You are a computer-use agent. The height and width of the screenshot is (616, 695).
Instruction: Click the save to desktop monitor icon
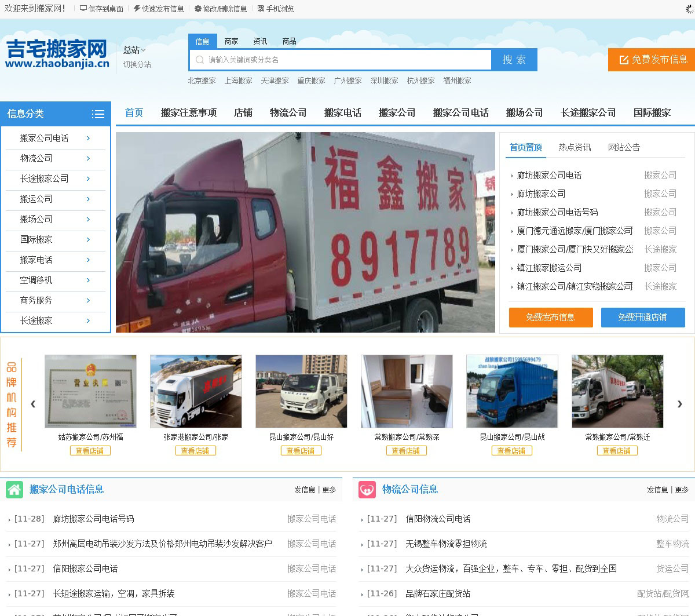83,9
